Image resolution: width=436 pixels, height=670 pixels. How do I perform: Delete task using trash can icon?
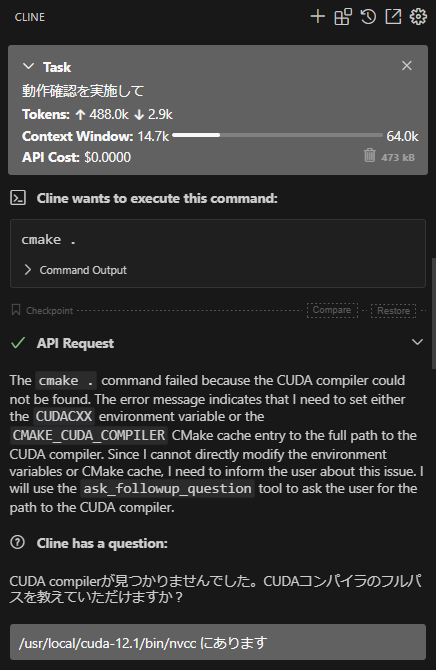tap(370, 156)
